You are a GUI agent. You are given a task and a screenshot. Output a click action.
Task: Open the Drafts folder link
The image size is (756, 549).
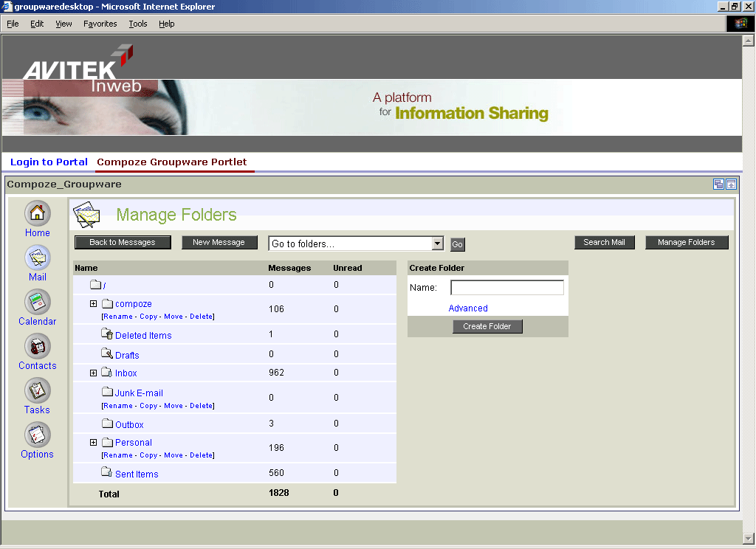127,355
